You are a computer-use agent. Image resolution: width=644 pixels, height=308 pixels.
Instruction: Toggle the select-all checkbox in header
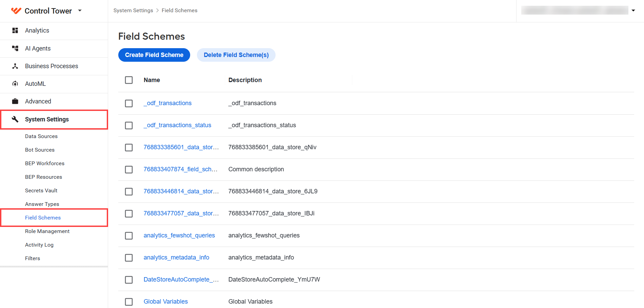point(129,80)
